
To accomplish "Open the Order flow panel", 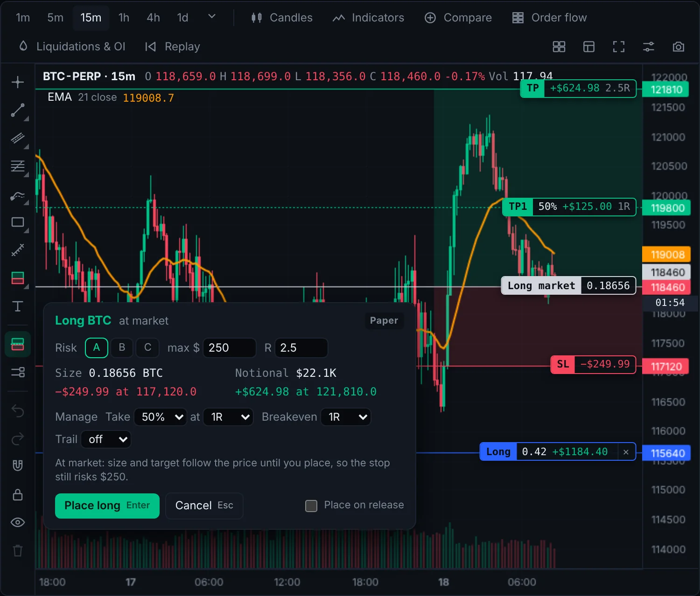I will [549, 18].
